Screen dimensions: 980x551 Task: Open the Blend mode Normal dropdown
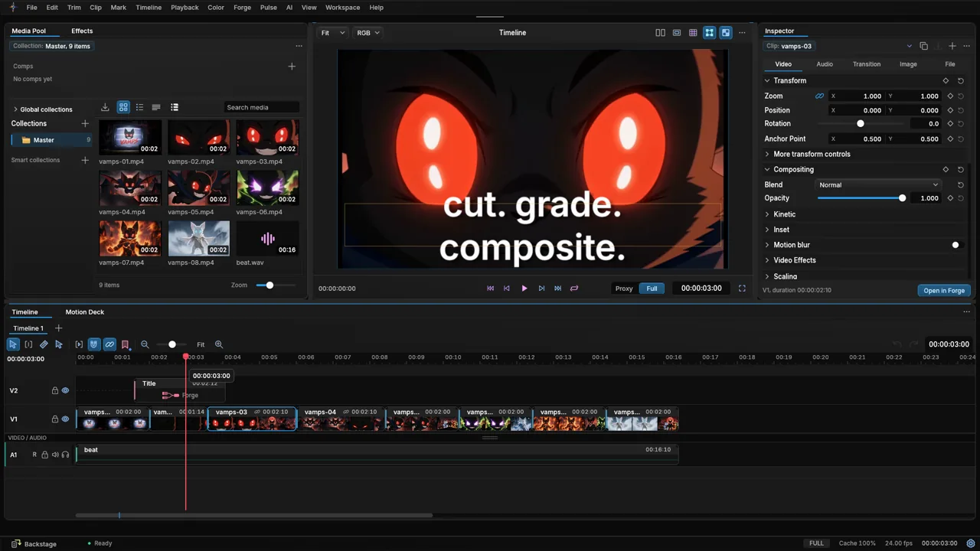click(878, 184)
